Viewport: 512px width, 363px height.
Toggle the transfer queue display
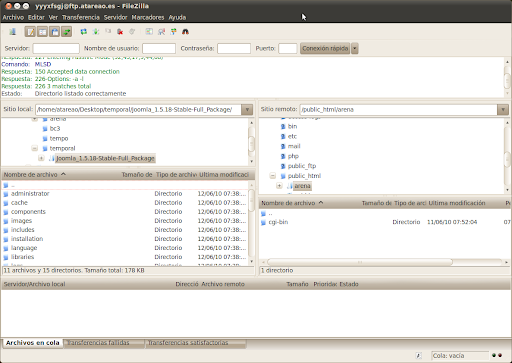click(66, 32)
